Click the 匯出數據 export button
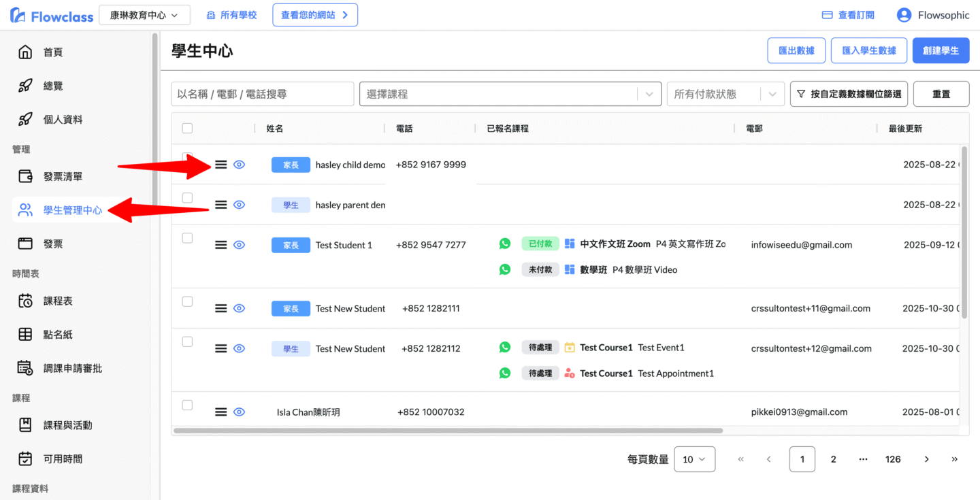The width and height of the screenshot is (980, 500). point(796,50)
